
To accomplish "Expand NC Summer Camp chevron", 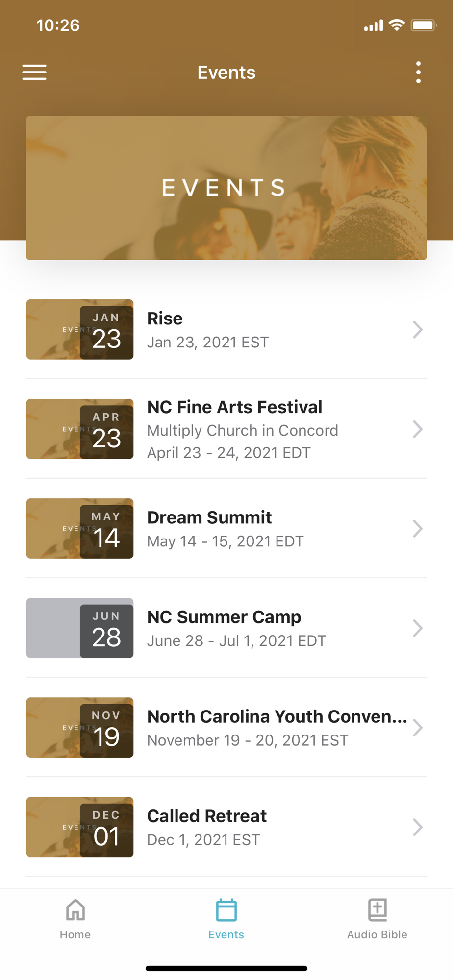I will pyautogui.click(x=417, y=628).
